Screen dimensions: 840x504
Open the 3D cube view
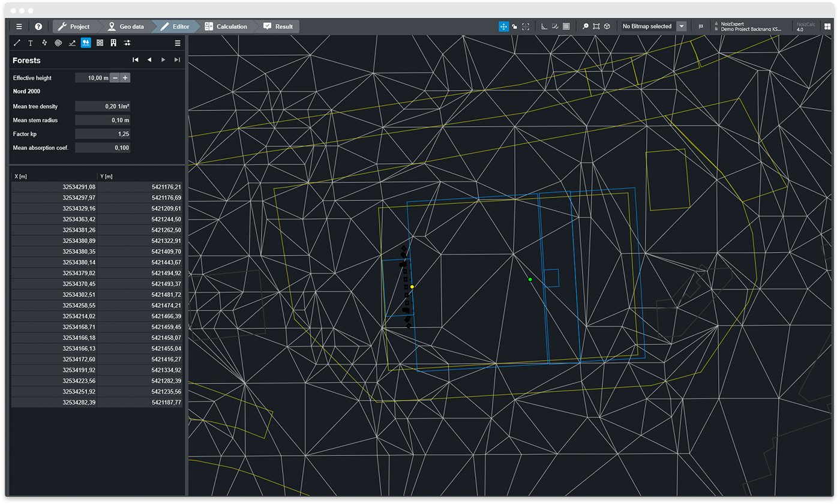pyautogui.click(x=607, y=26)
